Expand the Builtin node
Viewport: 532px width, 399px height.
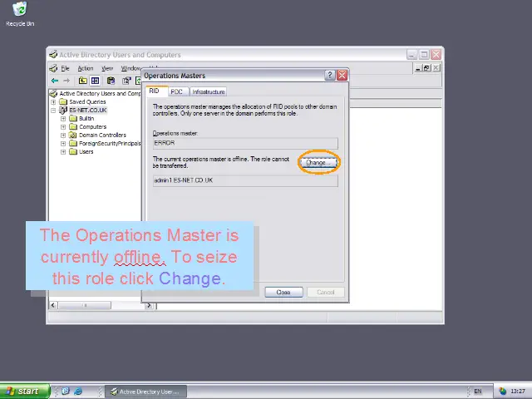pos(63,119)
